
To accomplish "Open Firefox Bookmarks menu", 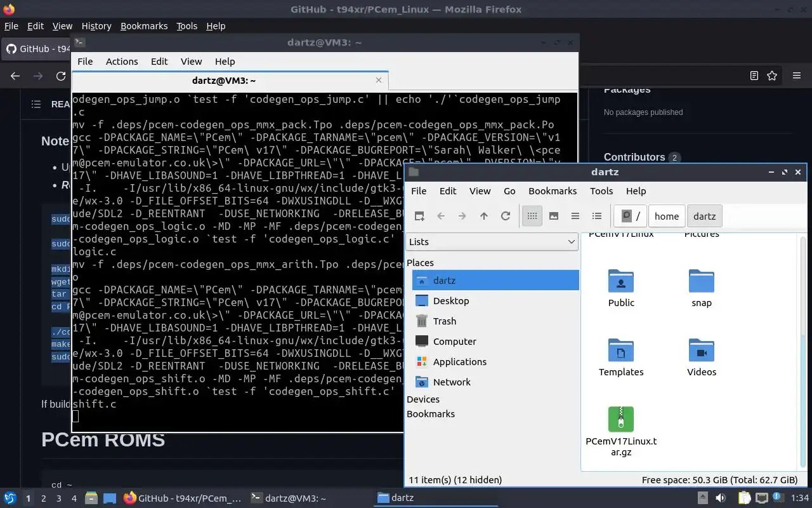I will pos(144,26).
